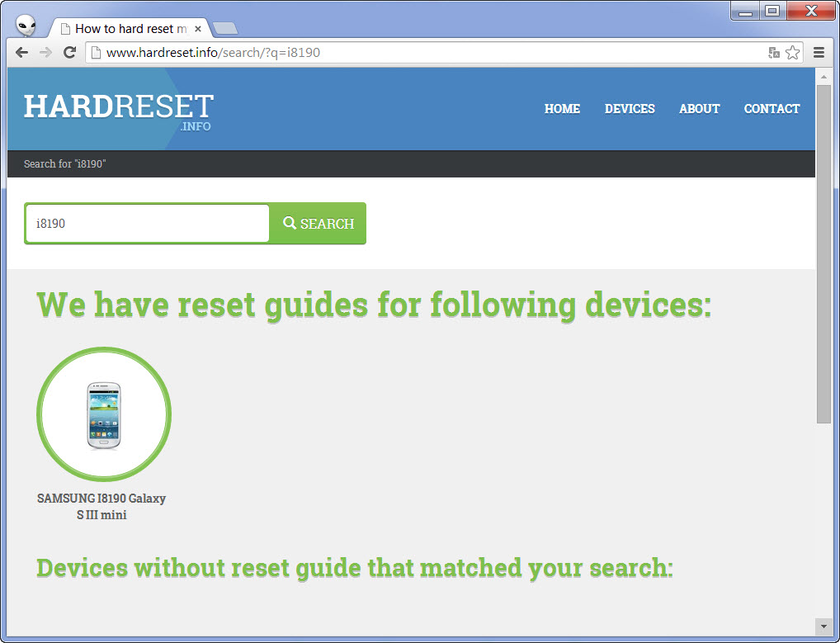Click the browser back arrow
The height and width of the screenshot is (643, 840).
(x=22, y=53)
